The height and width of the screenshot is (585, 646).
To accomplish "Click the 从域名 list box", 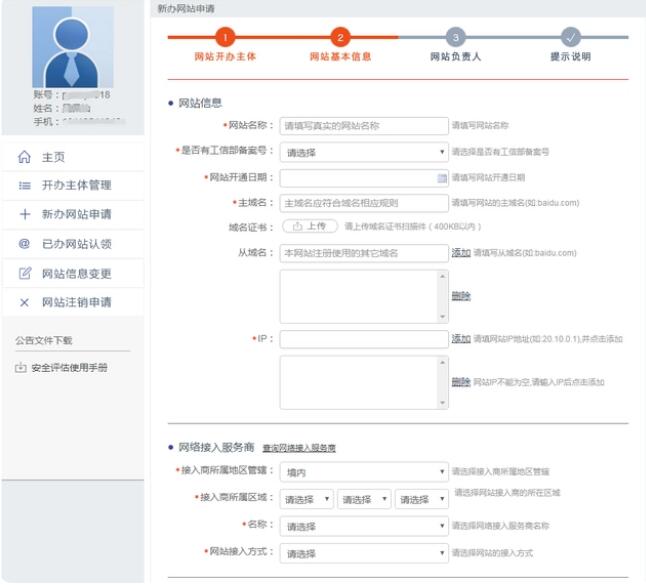I will tap(364, 297).
